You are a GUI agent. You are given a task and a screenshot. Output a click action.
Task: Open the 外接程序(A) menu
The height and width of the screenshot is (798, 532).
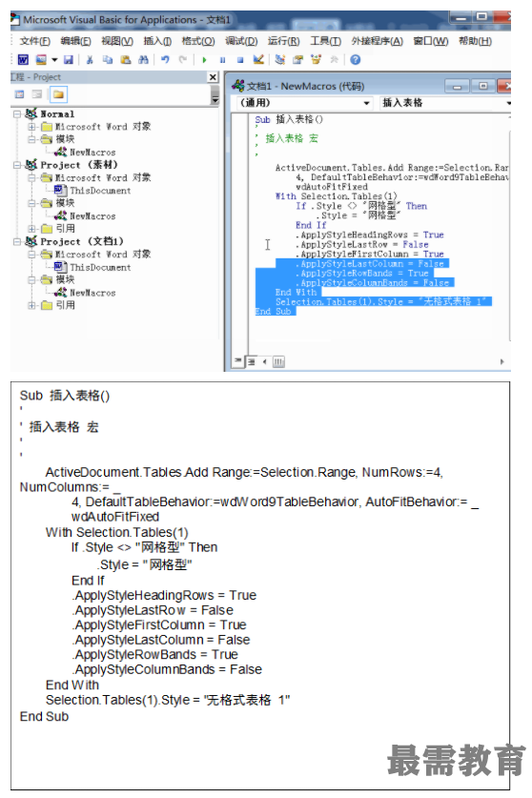tap(377, 41)
